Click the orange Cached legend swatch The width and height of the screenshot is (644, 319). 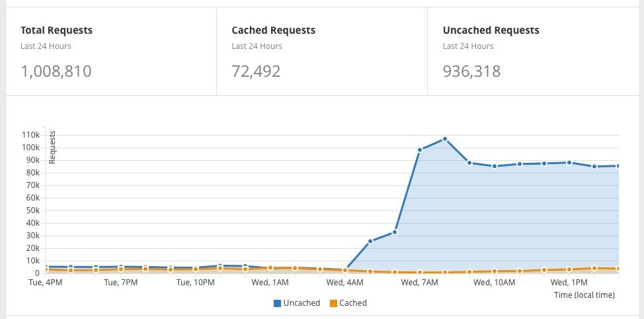[x=333, y=304]
